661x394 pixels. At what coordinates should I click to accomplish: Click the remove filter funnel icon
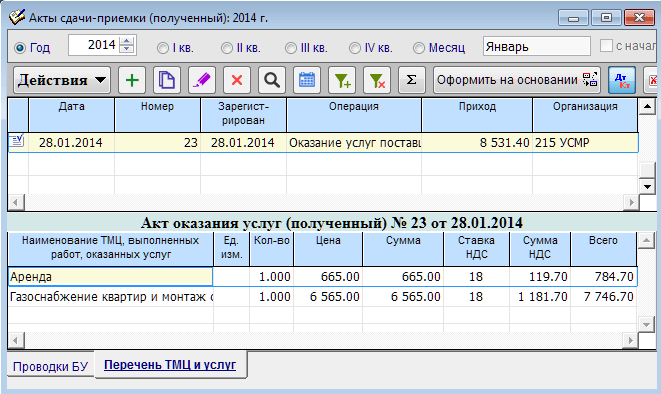click(x=377, y=80)
